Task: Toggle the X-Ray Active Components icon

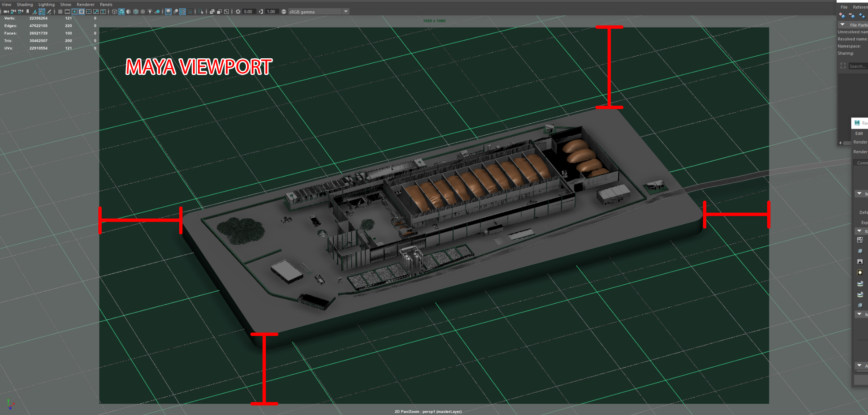Action: (x=219, y=12)
